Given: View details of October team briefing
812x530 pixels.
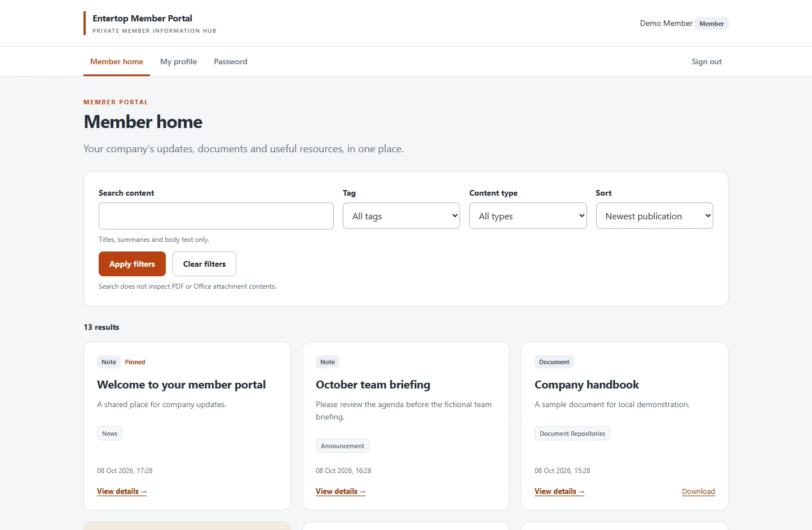Looking at the screenshot, I should pyautogui.click(x=341, y=492).
